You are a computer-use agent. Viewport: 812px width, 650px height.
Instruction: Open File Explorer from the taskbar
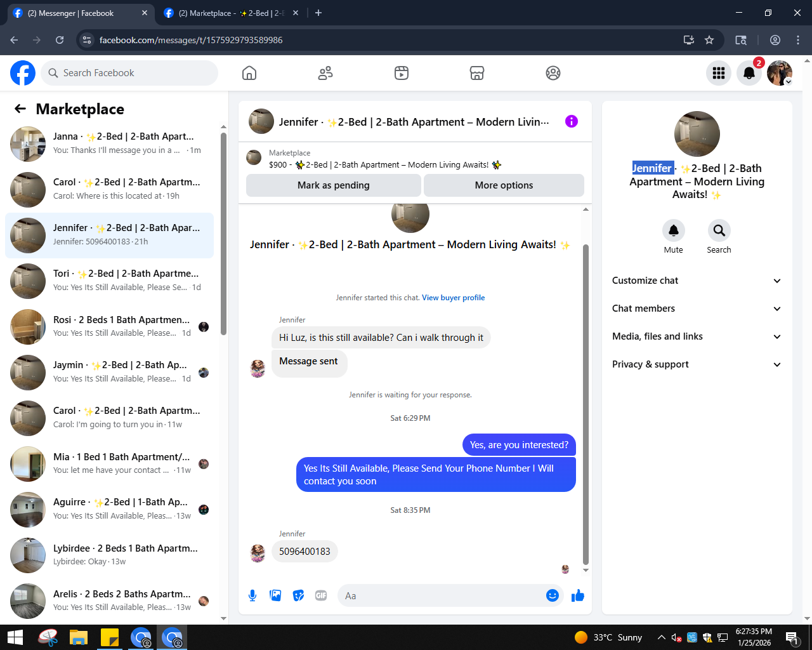coord(79,637)
